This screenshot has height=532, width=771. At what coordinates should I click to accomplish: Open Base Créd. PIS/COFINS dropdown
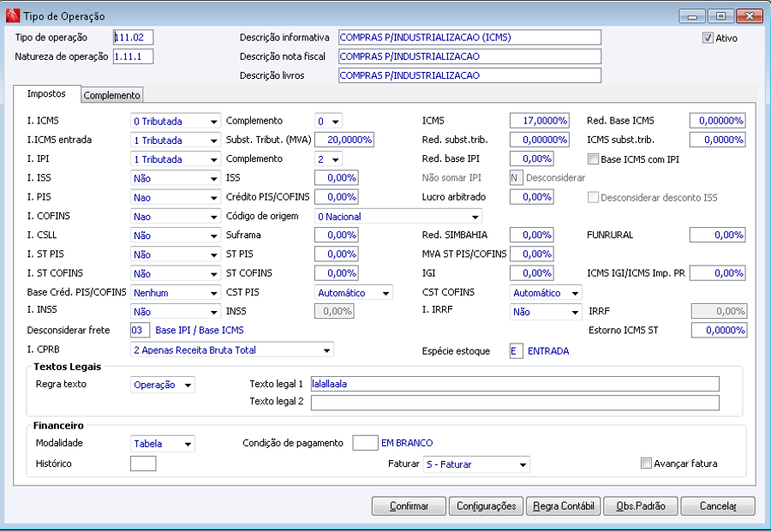(175, 293)
